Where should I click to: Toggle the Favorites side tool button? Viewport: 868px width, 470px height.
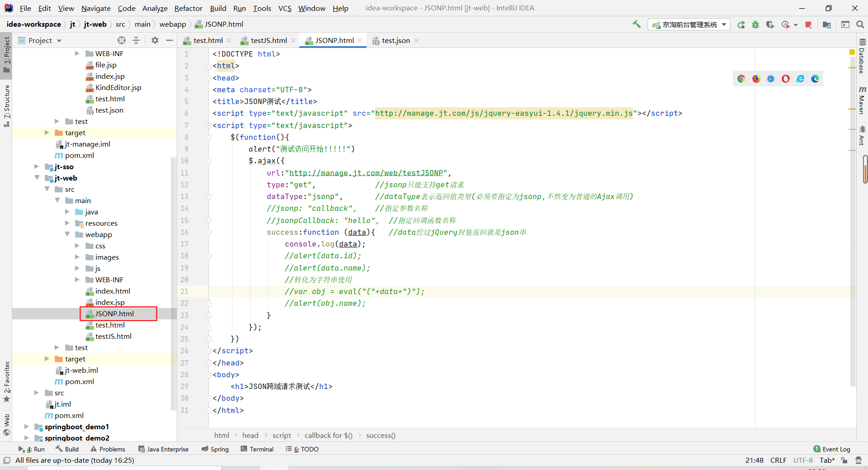click(6, 382)
